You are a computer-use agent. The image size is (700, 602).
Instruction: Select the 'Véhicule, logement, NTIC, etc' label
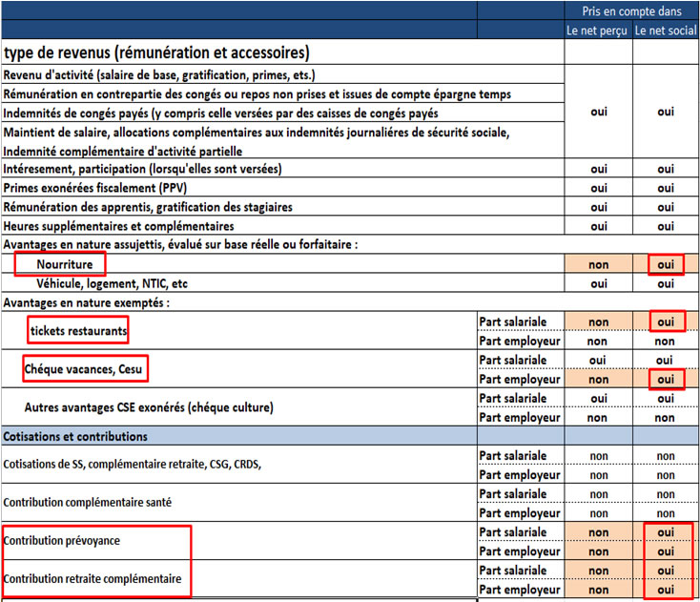click(x=113, y=283)
